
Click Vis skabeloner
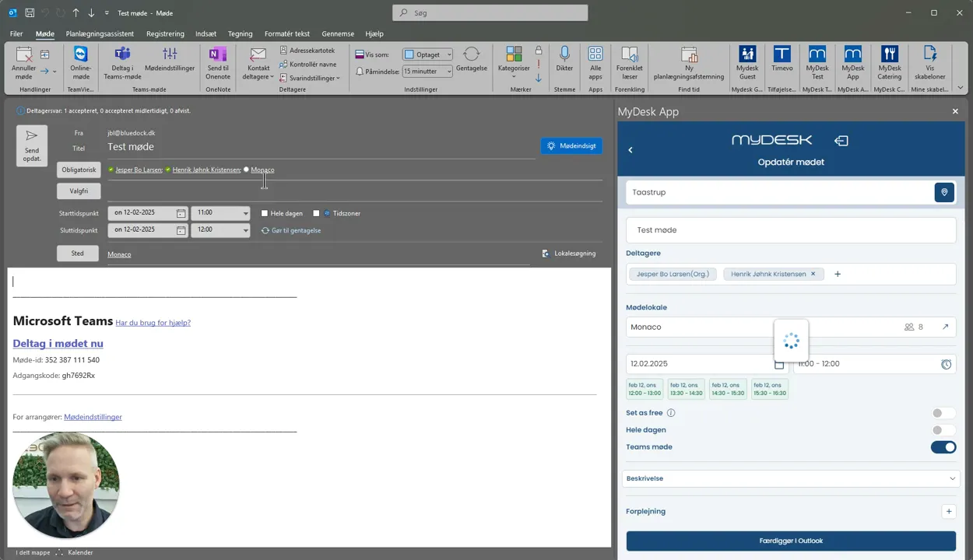929,62
